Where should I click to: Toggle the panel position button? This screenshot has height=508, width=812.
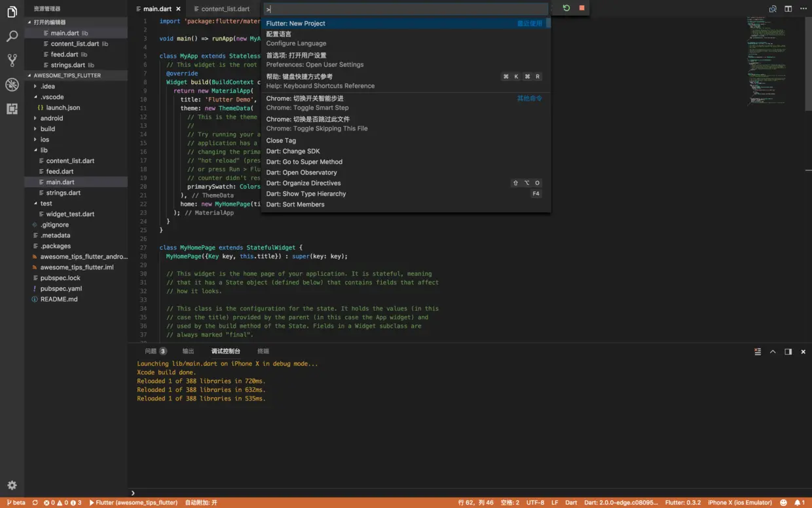coord(788,351)
